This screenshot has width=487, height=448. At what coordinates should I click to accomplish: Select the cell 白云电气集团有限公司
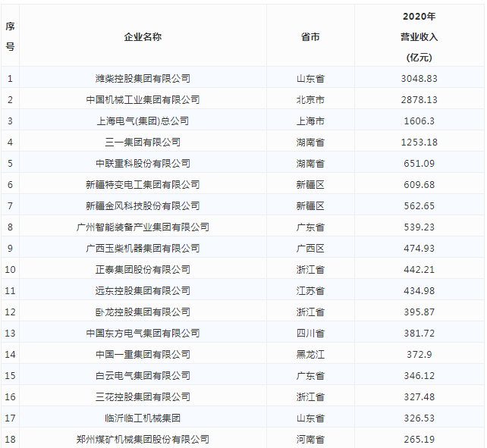[x=143, y=376]
